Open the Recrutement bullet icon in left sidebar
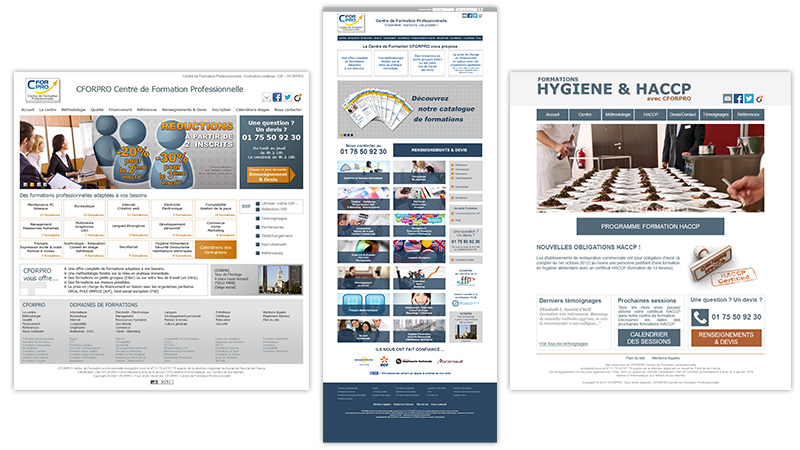 tap(258, 244)
